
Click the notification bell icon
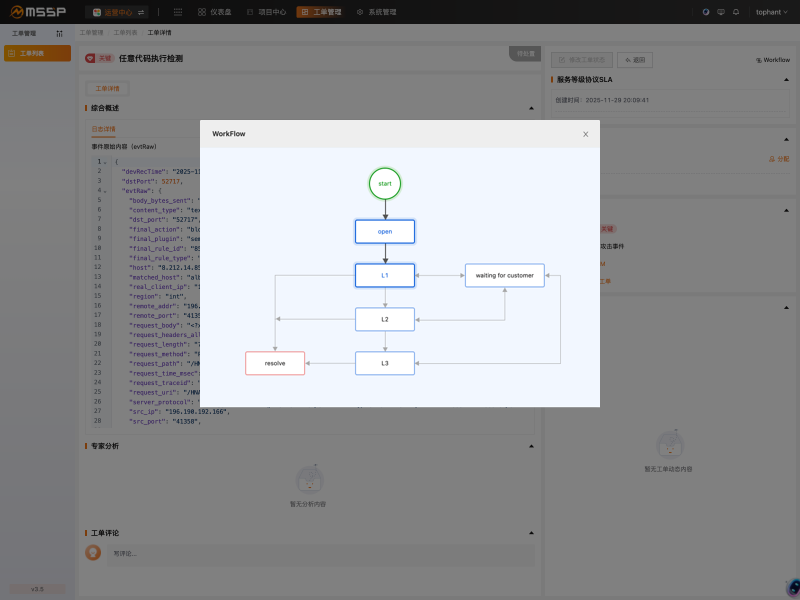(x=736, y=12)
